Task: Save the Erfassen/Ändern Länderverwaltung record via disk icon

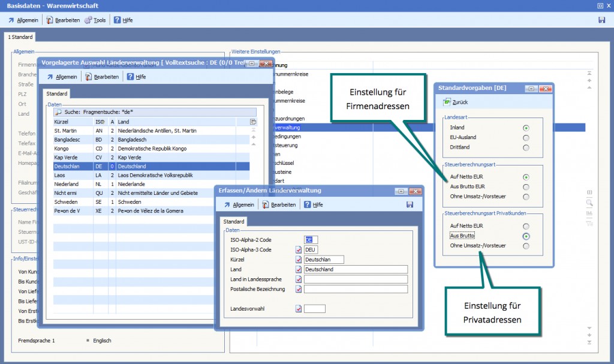Action: [410, 204]
